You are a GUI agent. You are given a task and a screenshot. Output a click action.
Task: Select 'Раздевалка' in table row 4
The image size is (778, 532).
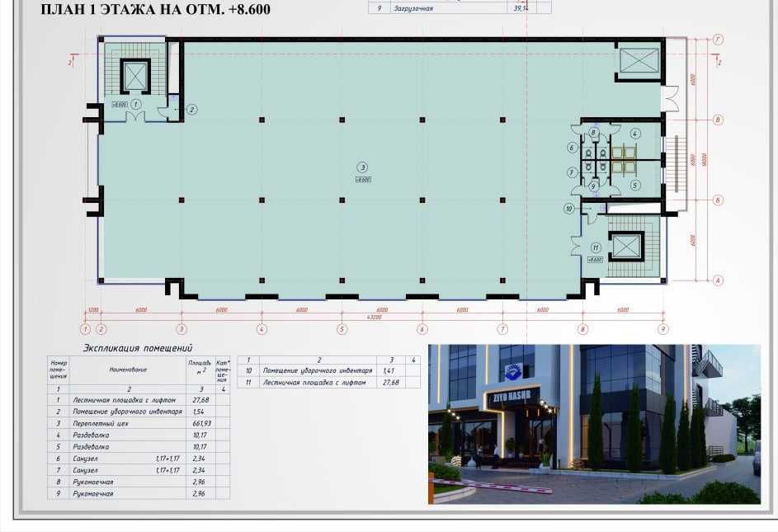click(91, 435)
